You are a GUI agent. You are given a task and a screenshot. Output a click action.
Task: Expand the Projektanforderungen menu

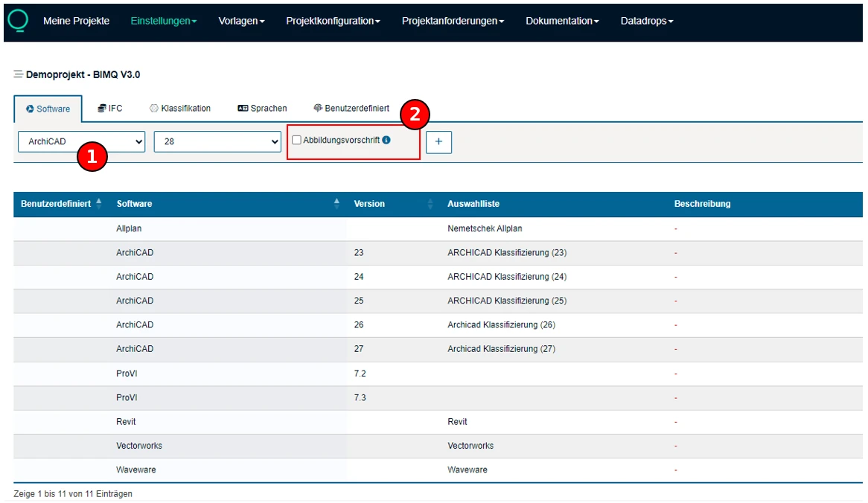453,21
